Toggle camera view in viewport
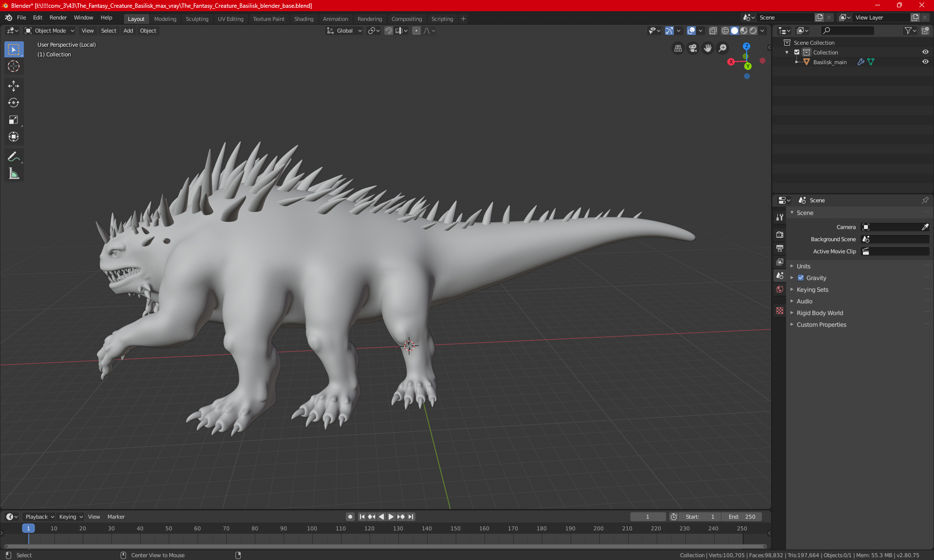Image resolution: width=934 pixels, height=560 pixels. [693, 48]
